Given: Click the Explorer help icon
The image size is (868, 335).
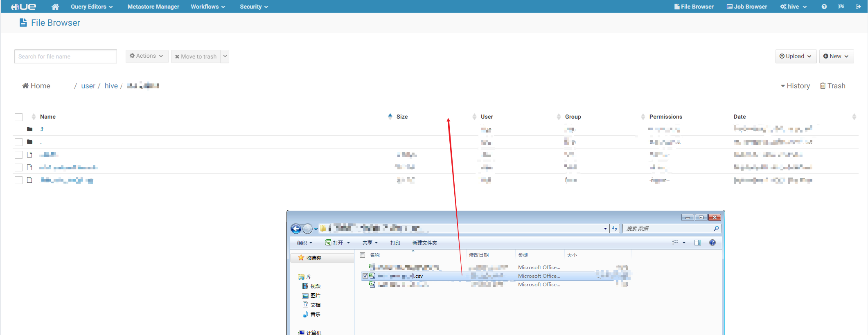Looking at the screenshot, I should click(712, 243).
